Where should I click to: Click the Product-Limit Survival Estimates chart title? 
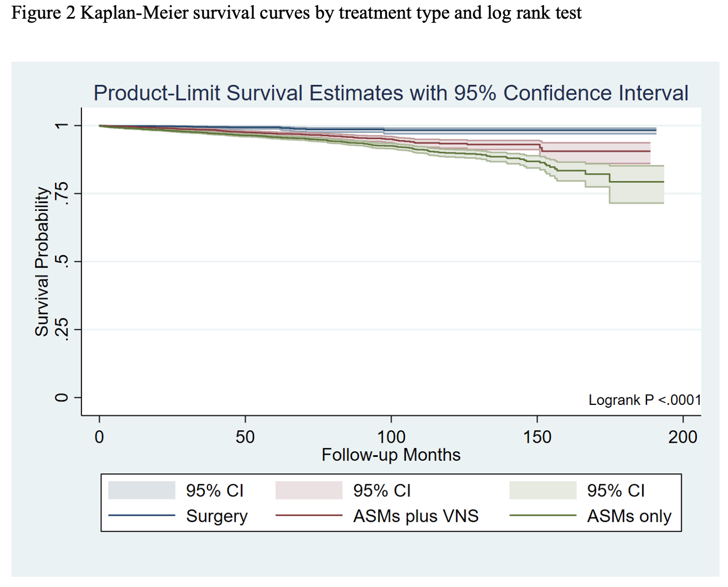pos(390,93)
